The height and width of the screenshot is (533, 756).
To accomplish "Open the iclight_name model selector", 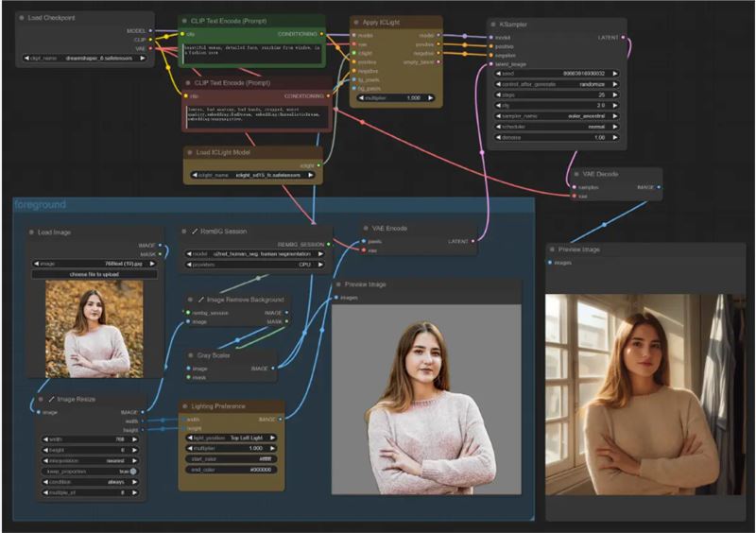I will 252,175.
